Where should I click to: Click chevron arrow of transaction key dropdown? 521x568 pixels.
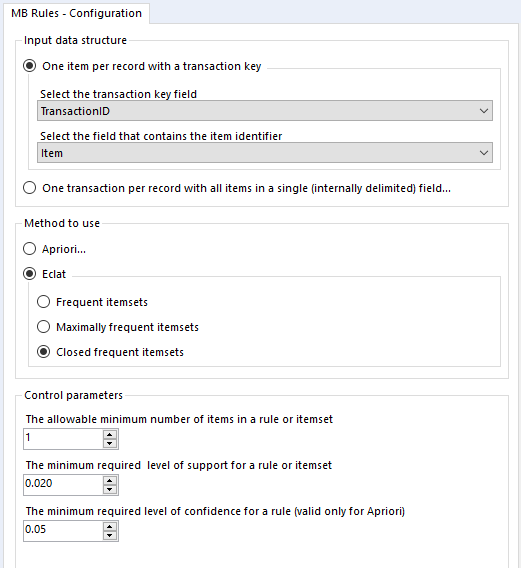pos(484,111)
